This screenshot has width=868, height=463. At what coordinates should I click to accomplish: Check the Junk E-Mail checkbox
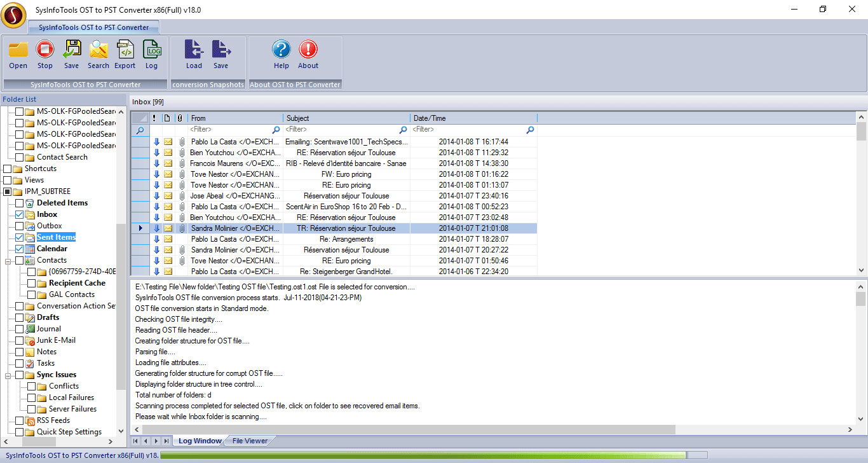coord(19,340)
